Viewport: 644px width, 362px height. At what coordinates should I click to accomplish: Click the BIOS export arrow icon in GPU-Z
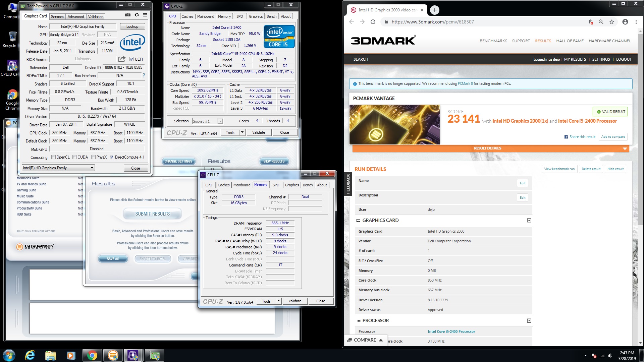pyautogui.click(x=122, y=59)
